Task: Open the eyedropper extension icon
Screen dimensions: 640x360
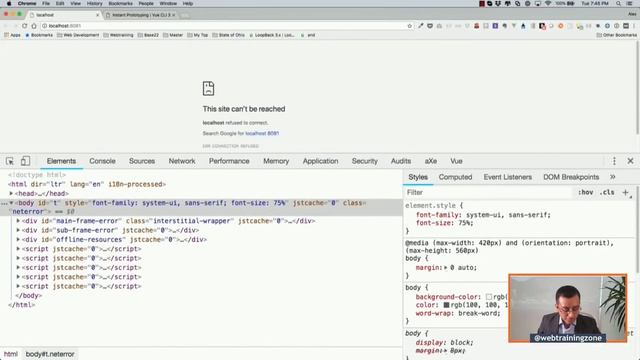Action: click(x=421, y=26)
